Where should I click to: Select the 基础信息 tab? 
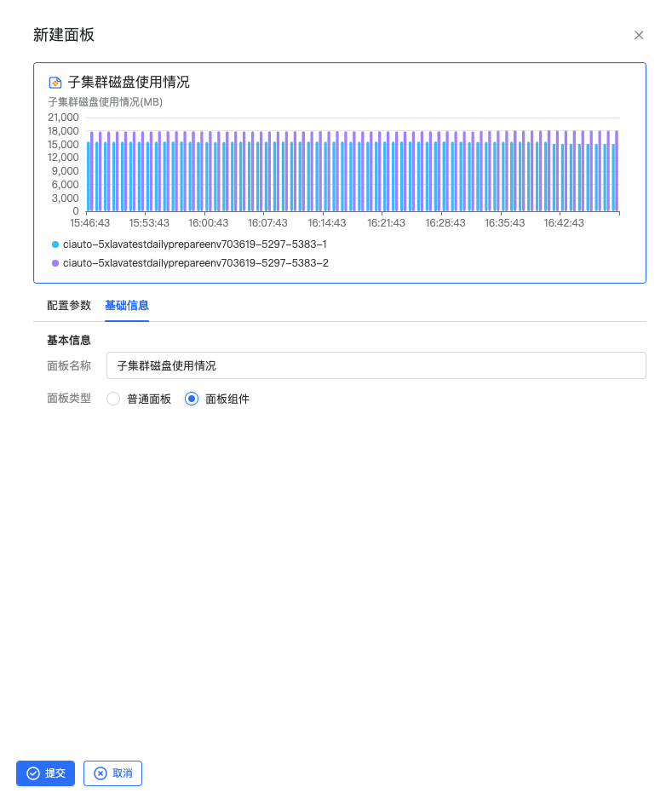[x=127, y=305]
